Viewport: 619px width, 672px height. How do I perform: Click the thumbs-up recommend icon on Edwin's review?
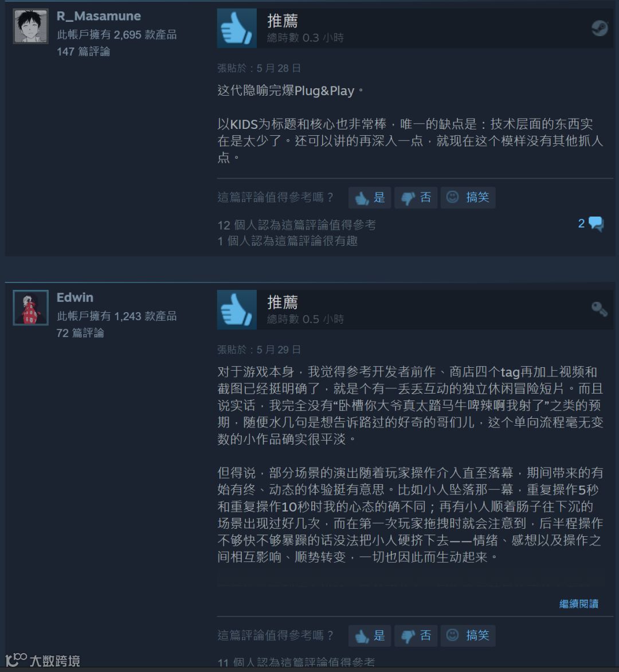tap(237, 310)
